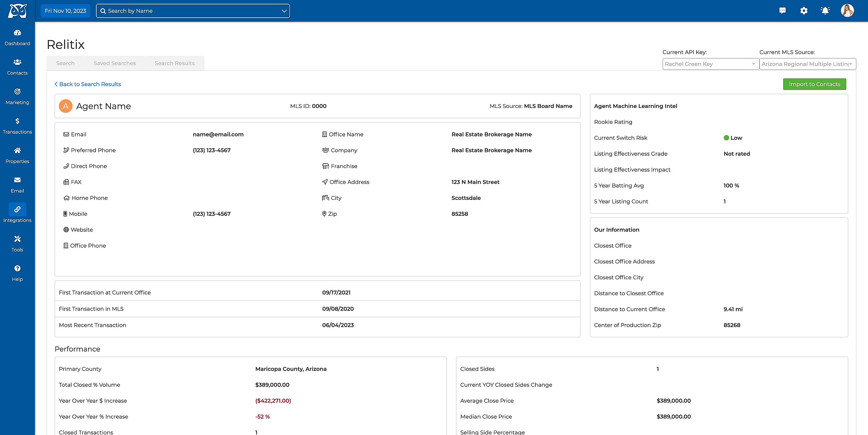Click the 09/17/2021 first transaction date
Screen dimensions: 868x435
click(x=336, y=292)
